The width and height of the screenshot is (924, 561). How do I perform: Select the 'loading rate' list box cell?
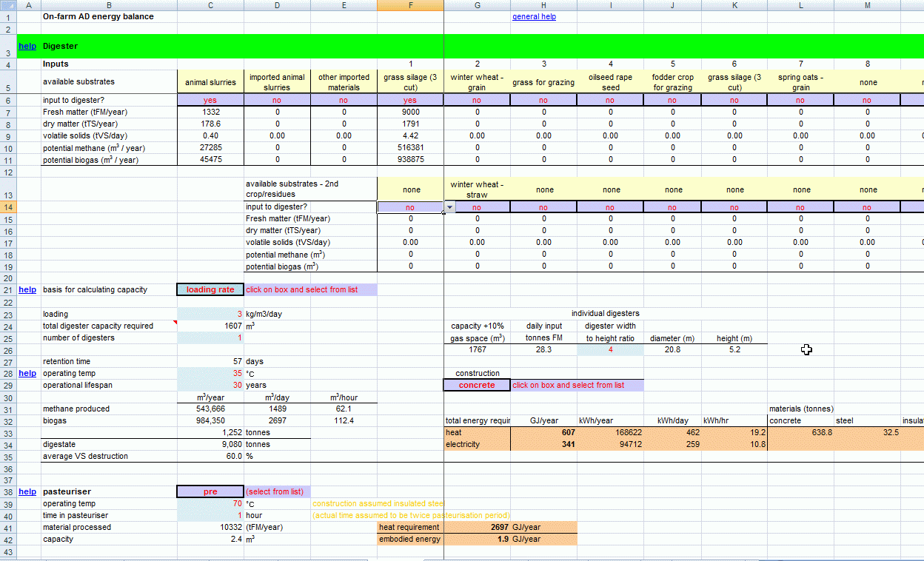tap(210, 290)
